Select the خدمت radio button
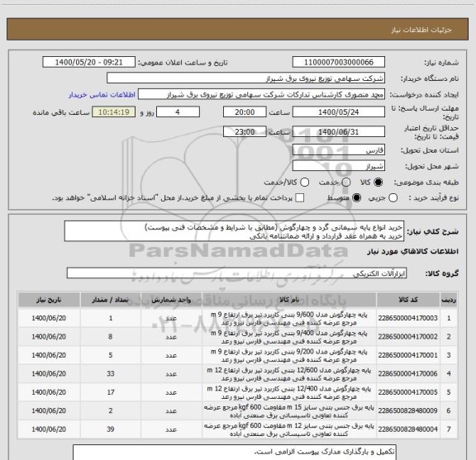The image size is (476, 460). coord(346,183)
